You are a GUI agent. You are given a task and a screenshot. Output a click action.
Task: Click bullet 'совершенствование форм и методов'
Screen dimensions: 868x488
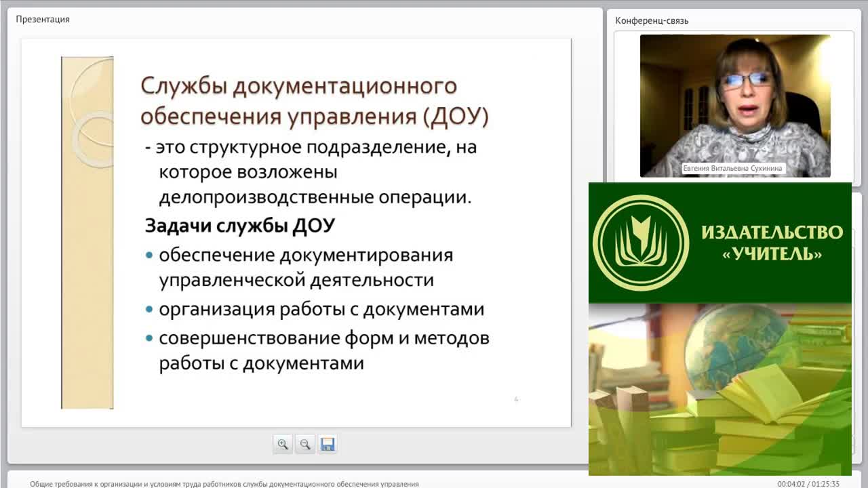point(324,338)
